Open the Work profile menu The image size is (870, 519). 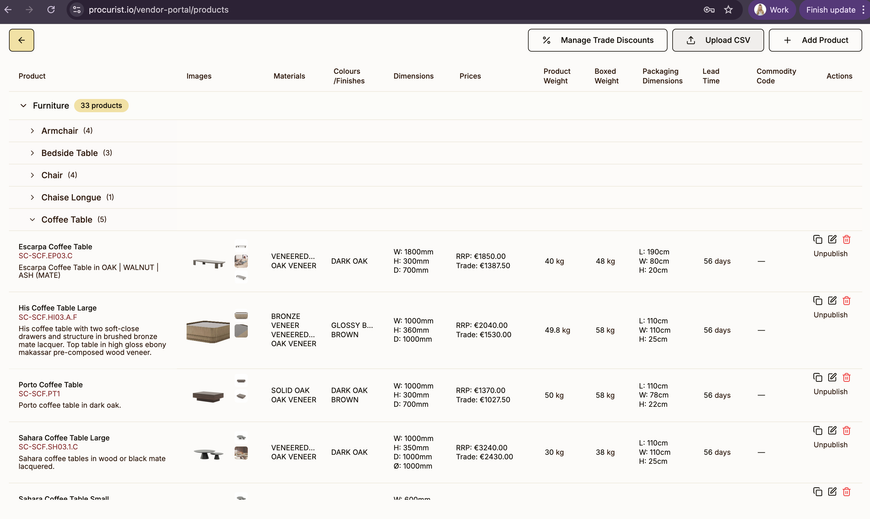point(772,9)
